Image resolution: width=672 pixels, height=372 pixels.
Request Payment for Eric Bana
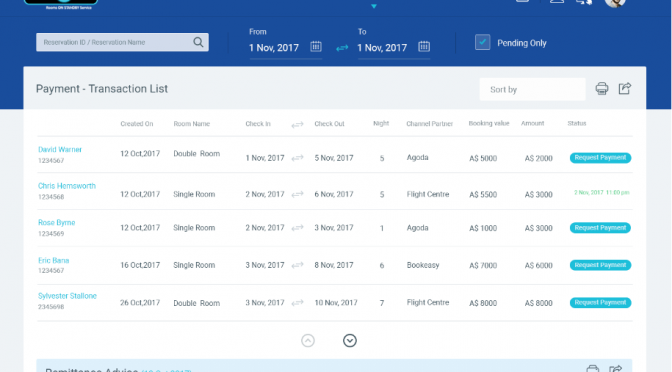(600, 265)
